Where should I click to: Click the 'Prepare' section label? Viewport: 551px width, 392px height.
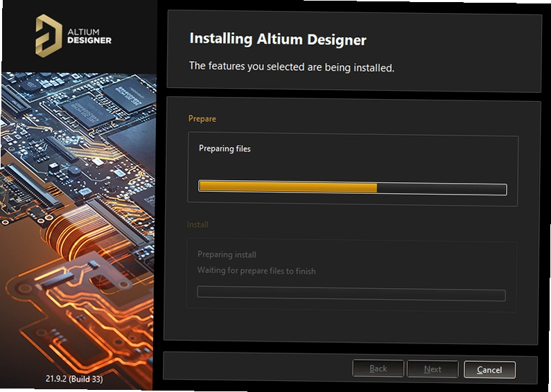(x=202, y=118)
